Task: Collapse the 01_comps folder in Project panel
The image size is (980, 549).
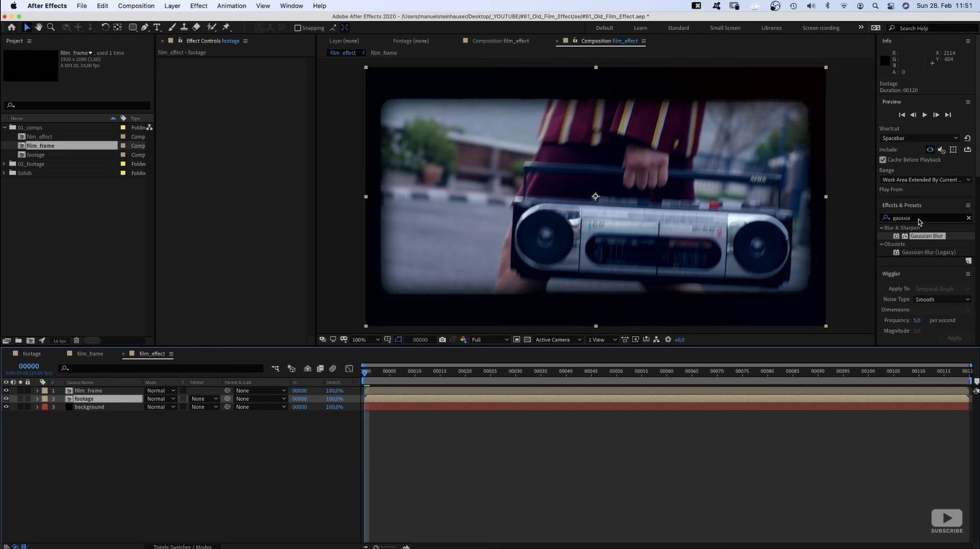Action: [x=4, y=127]
